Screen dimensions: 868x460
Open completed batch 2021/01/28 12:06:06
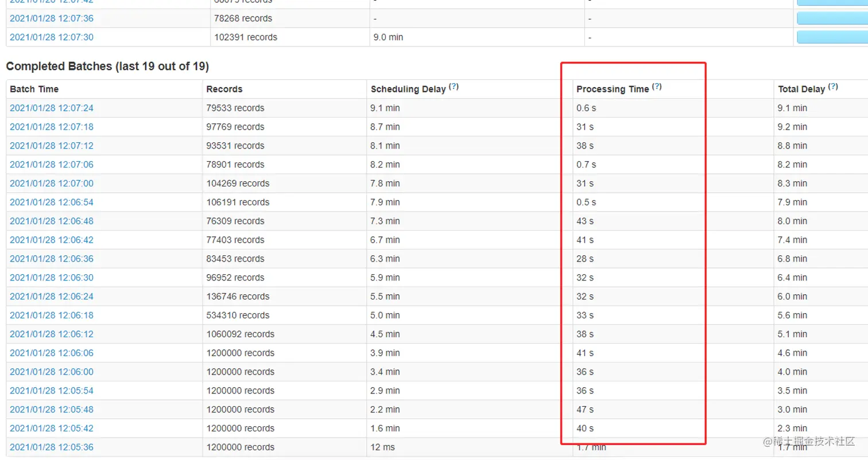[x=52, y=353]
